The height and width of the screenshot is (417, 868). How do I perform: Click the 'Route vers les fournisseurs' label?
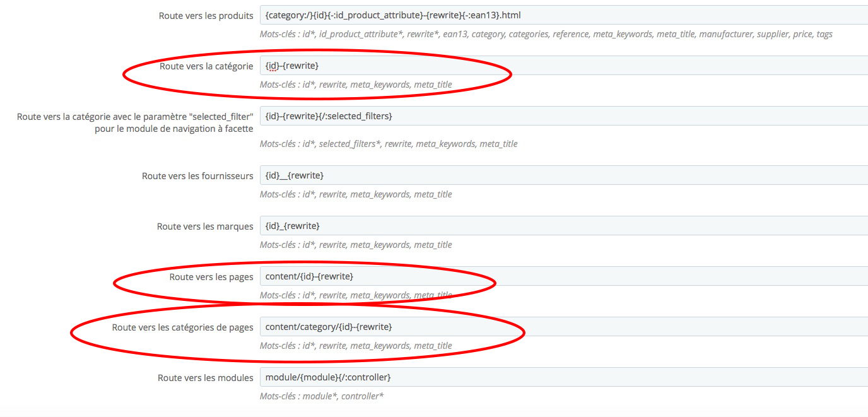coord(198,176)
